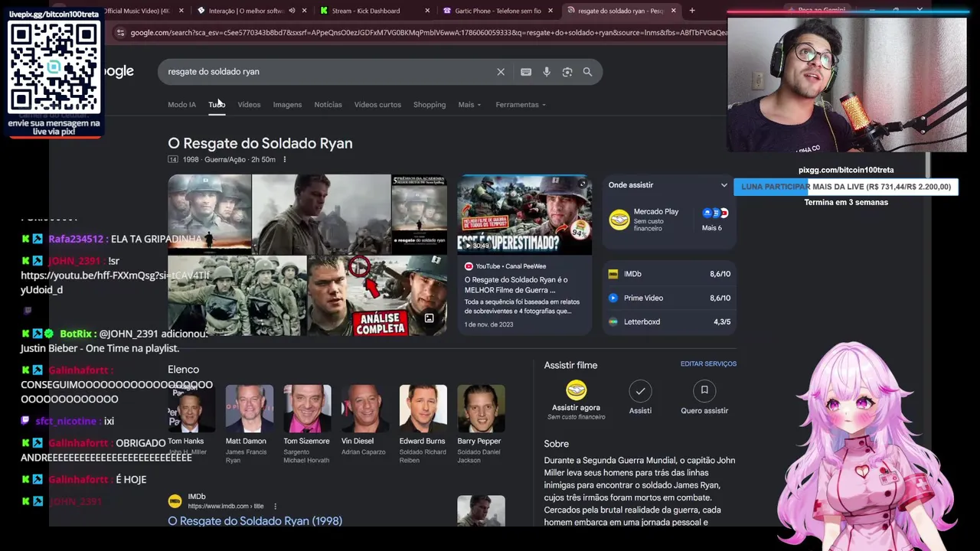Viewport: 980px width, 551px height.
Task: Open more images from the gallery icon
Action: click(x=429, y=318)
